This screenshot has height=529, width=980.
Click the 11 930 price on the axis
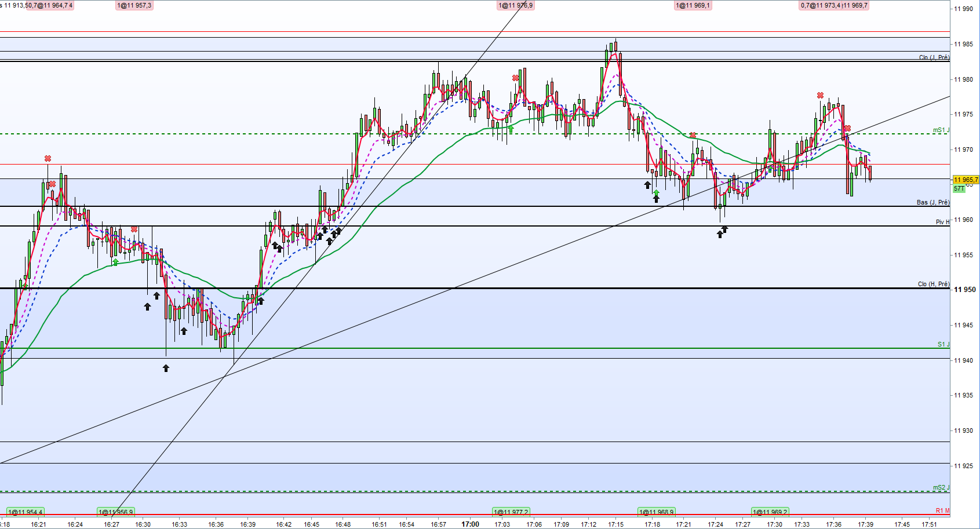[963, 431]
